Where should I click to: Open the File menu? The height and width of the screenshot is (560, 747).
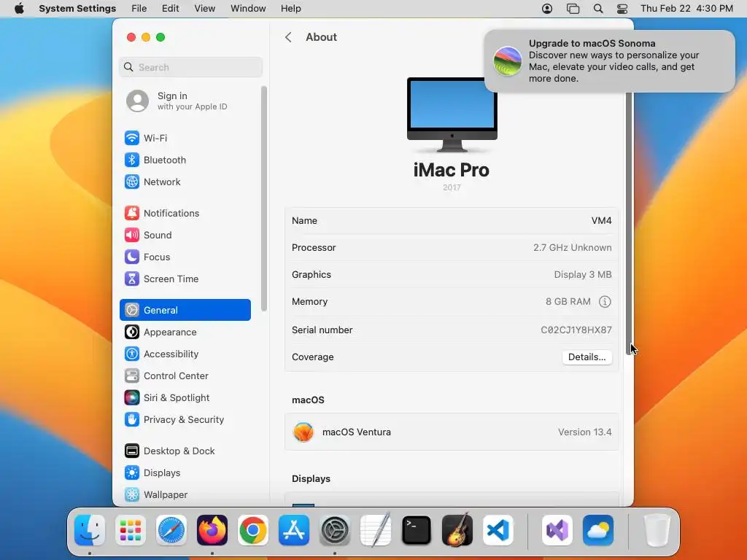point(139,9)
